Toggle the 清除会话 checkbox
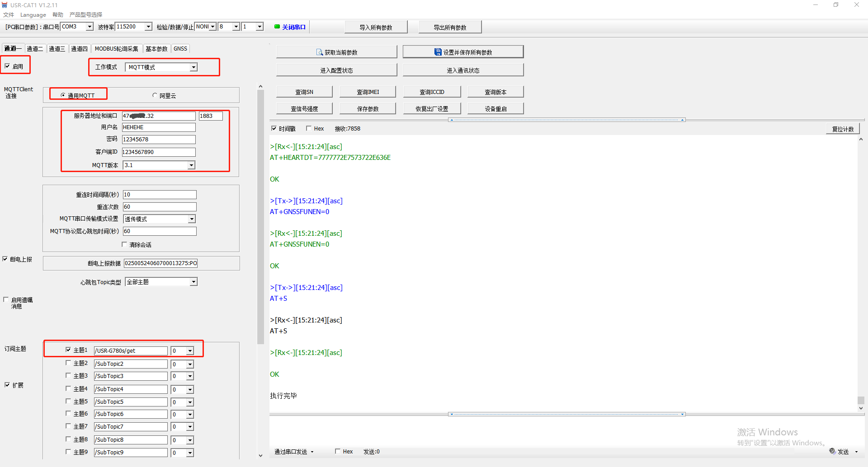The width and height of the screenshot is (868, 467). coord(124,245)
